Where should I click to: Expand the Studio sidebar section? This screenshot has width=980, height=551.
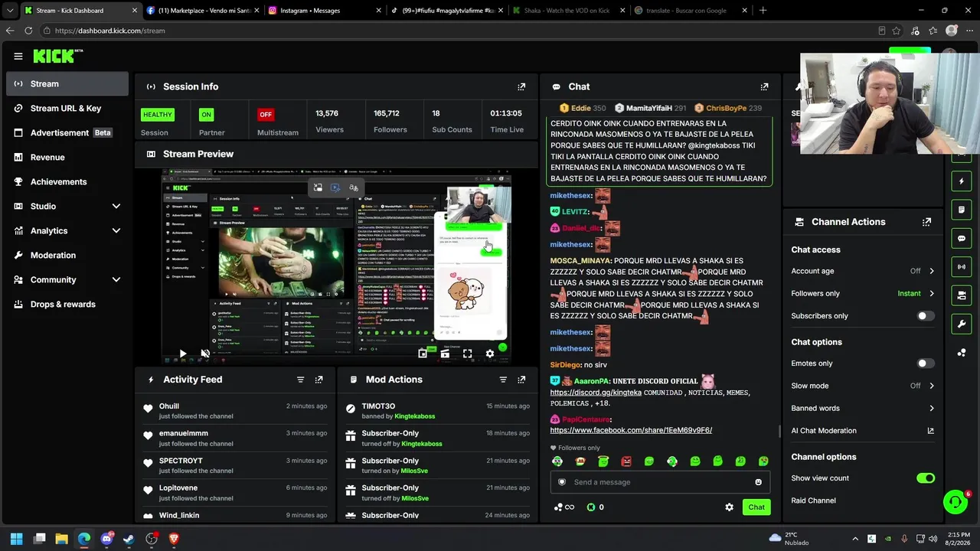pos(116,207)
